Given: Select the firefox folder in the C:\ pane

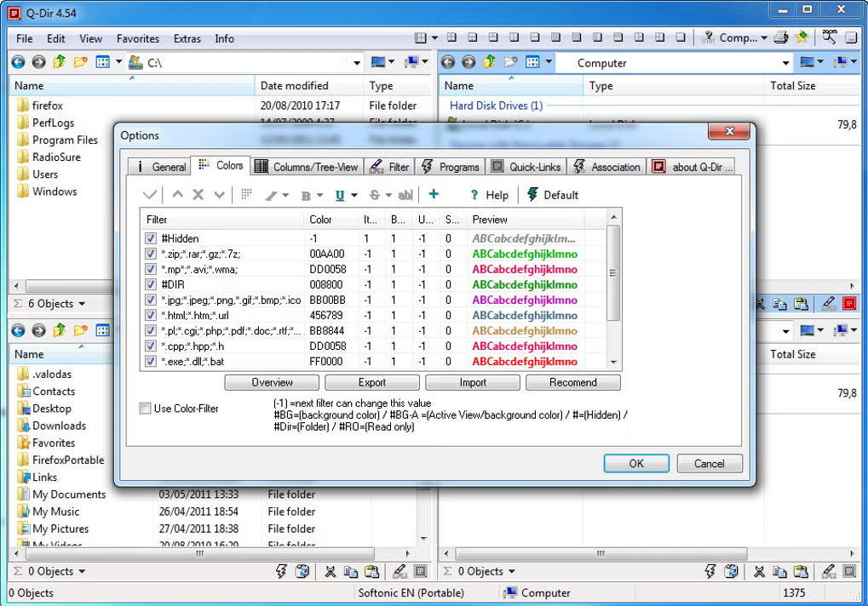Looking at the screenshot, I should 47,106.
